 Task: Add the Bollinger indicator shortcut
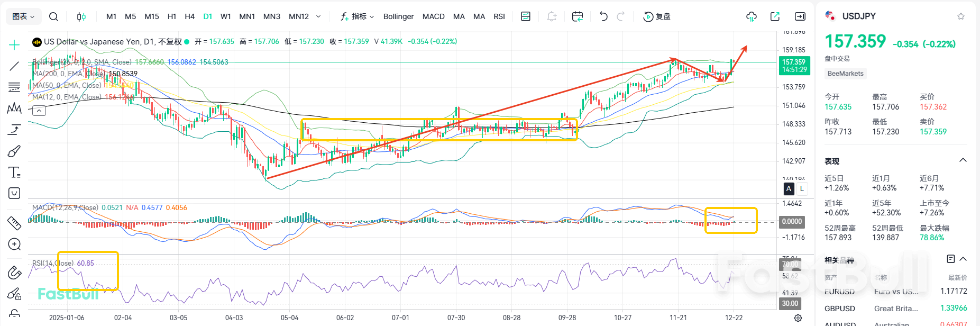[398, 16]
